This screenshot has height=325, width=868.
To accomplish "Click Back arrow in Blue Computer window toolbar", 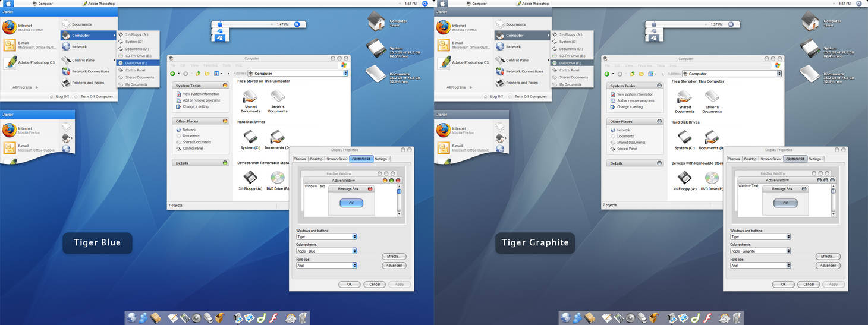I will tap(172, 74).
